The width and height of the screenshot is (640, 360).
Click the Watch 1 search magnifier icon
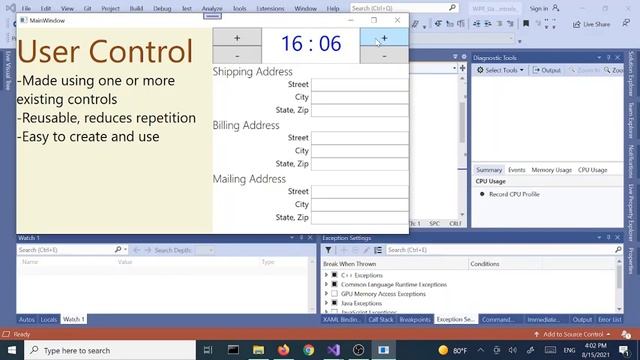(118, 249)
